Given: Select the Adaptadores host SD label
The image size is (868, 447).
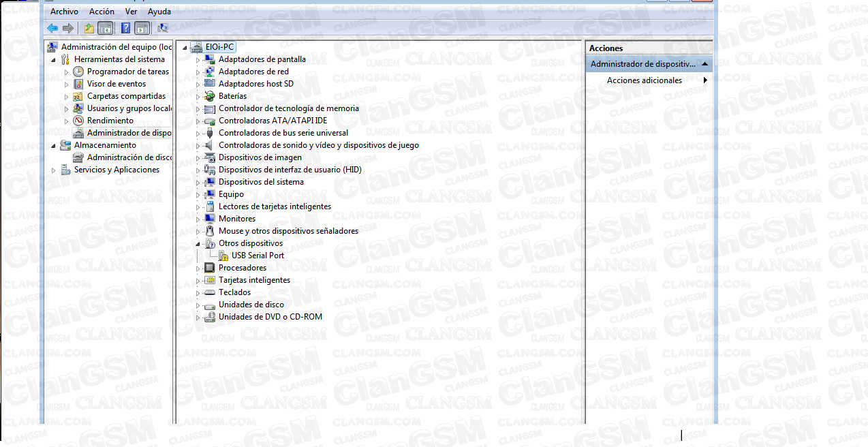Looking at the screenshot, I should coord(256,84).
